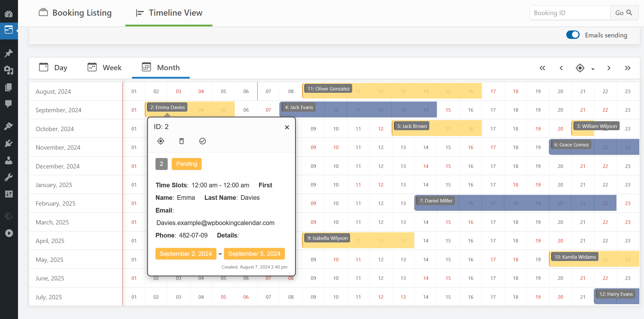Jump far back with double-left chevron
Screen dimensions: 644x319
click(x=542, y=68)
